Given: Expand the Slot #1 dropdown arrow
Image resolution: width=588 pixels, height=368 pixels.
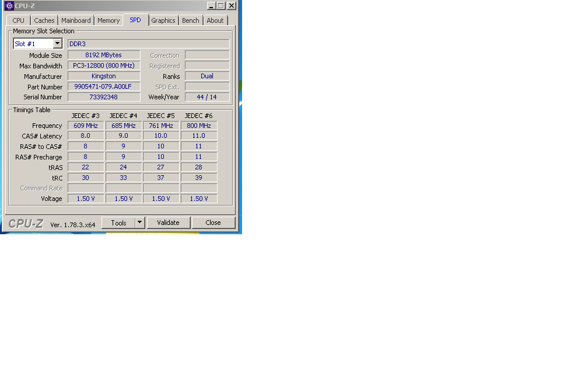Looking at the screenshot, I should pyautogui.click(x=57, y=44).
